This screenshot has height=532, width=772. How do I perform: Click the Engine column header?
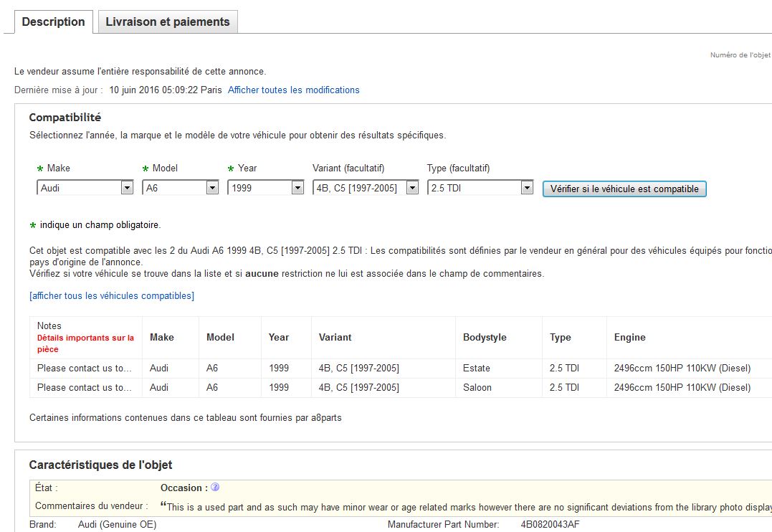[629, 338]
